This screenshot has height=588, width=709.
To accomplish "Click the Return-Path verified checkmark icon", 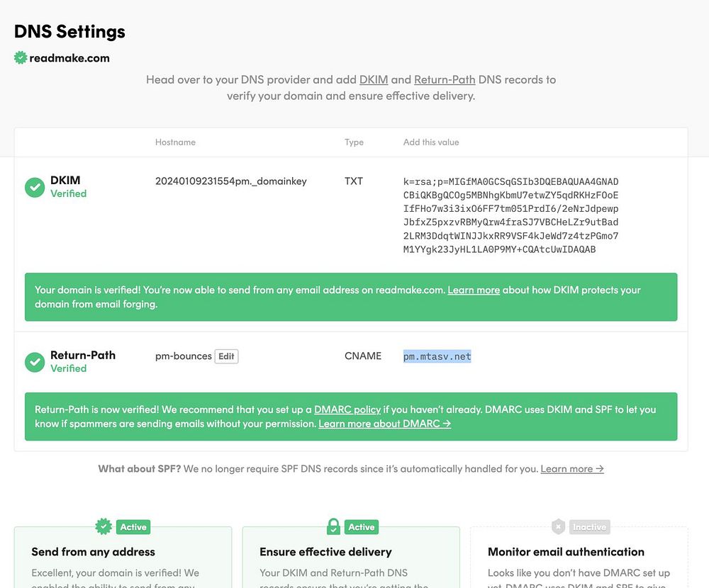I will [x=35, y=362].
